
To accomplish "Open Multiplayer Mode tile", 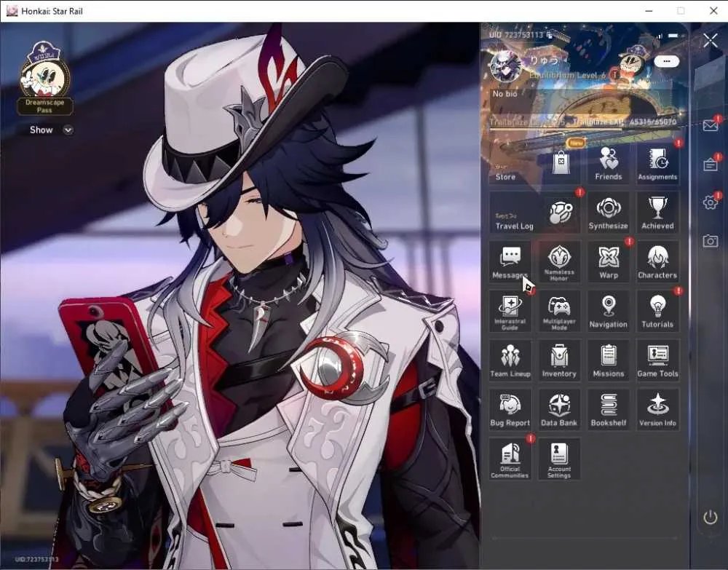I will (559, 312).
